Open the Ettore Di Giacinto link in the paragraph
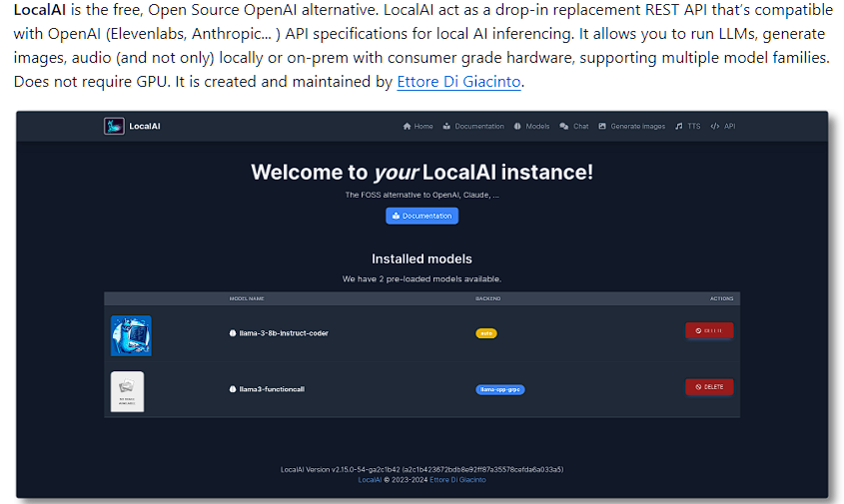This screenshot has width=844, height=504. point(458,82)
